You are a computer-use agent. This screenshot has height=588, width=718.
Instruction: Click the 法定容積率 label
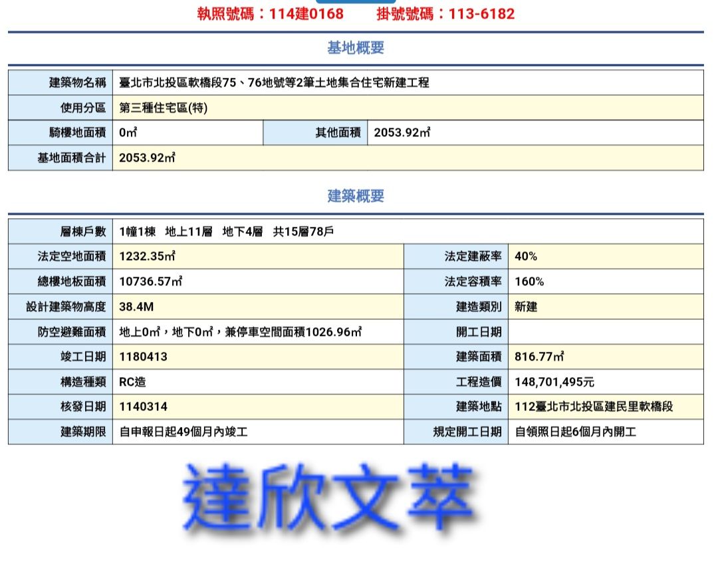coord(473,281)
